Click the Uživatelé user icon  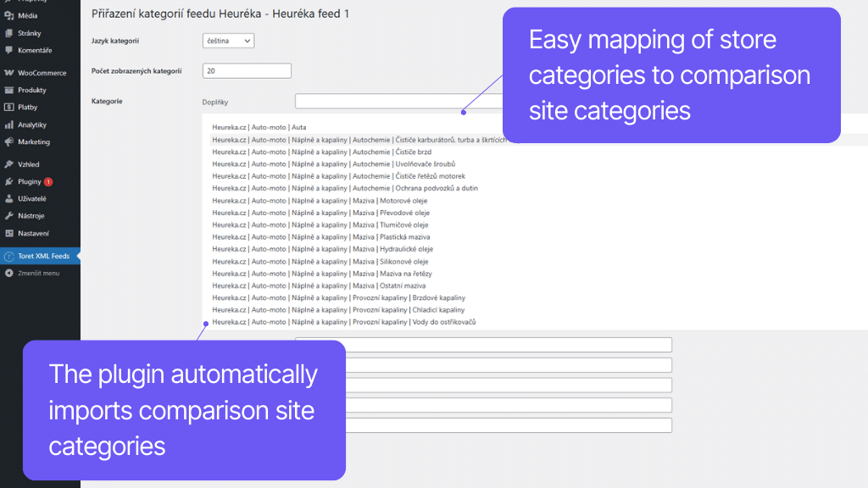[8, 198]
